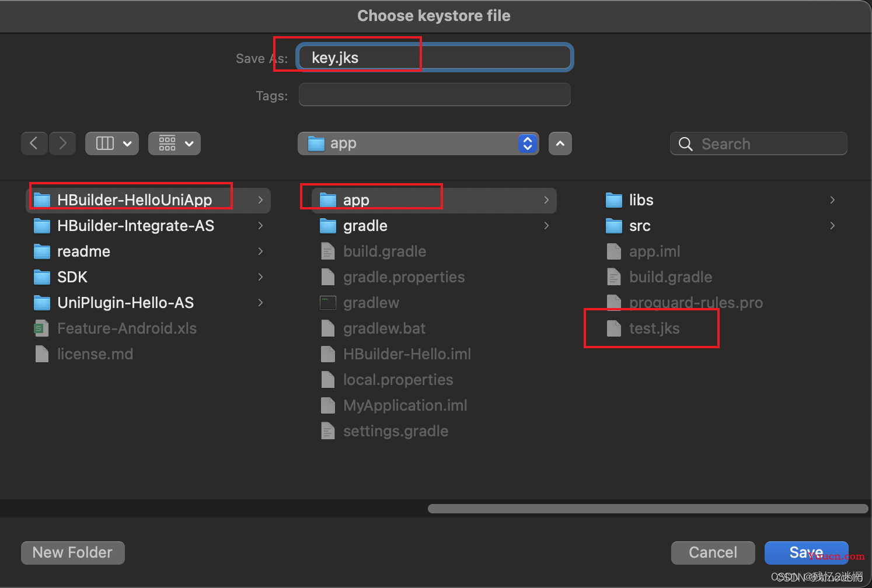The height and width of the screenshot is (588, 872).
Task: Go back with the left arrow button
Action: (x=34, y=143)
